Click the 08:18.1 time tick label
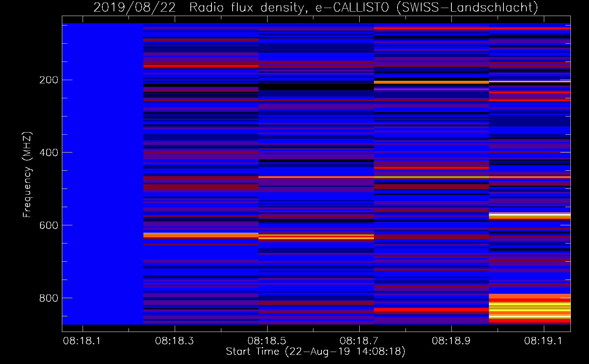Image resolution: width=589 pixels, height=364 pixels. click(82, 341)
